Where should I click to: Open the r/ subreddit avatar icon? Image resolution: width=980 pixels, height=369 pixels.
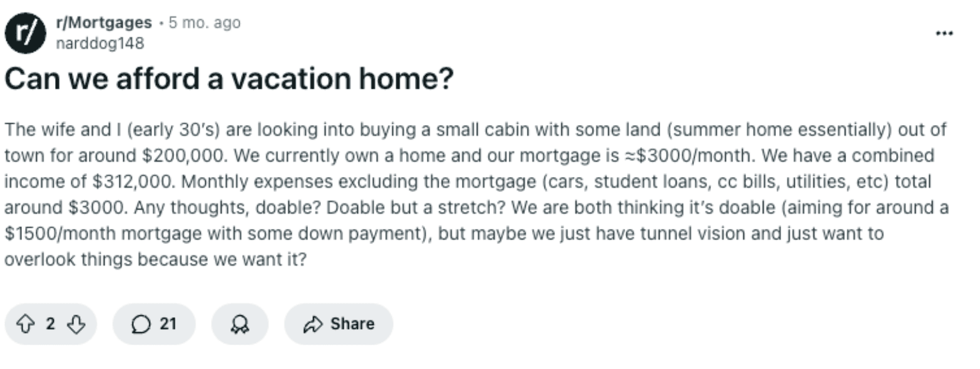point(26,33)
